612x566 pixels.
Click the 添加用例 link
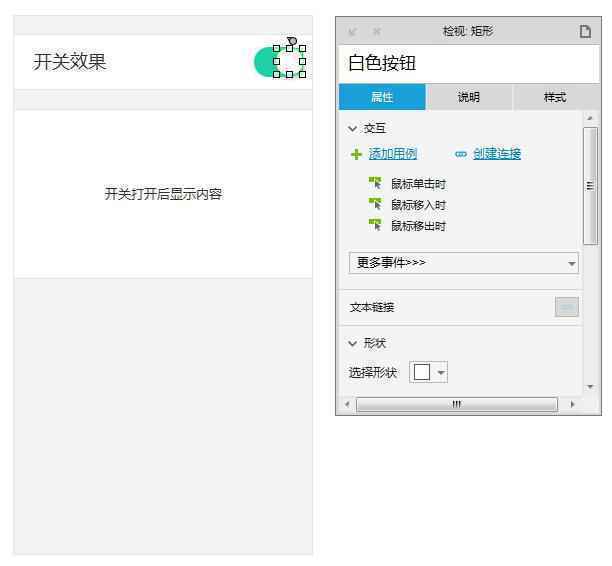point(393,154)
